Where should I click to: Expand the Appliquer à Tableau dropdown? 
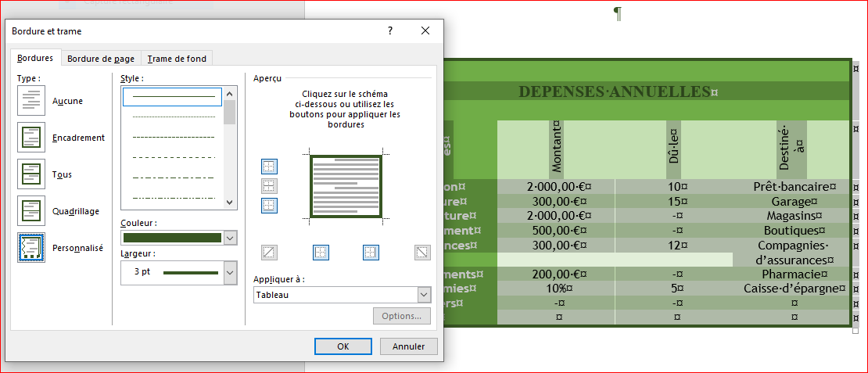[x=424, y=295]
